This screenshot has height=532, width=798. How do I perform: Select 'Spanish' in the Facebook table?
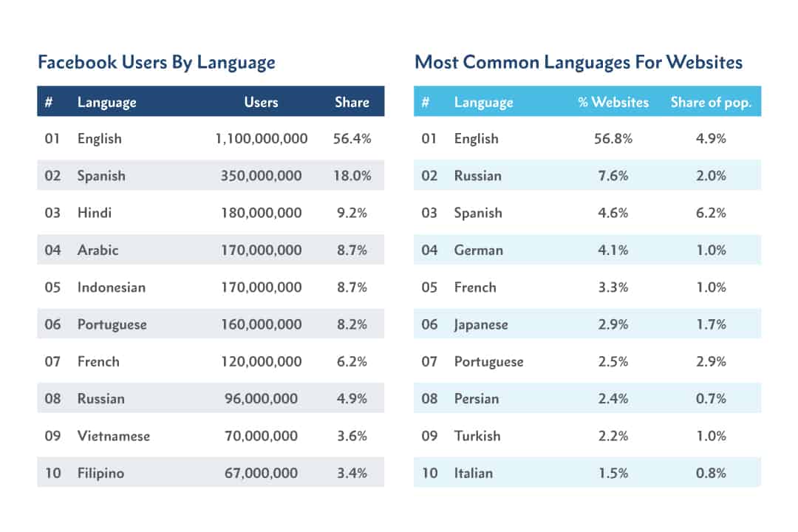coord(101,176)
